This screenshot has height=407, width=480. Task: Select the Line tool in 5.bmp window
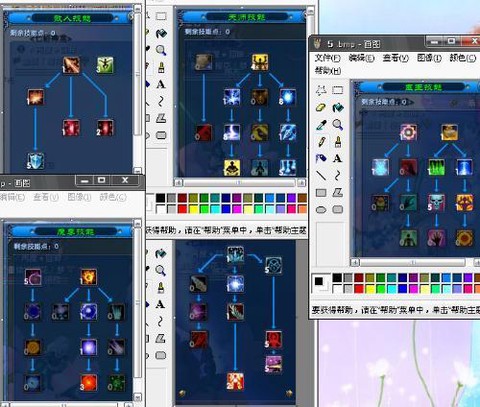[321, 175]
